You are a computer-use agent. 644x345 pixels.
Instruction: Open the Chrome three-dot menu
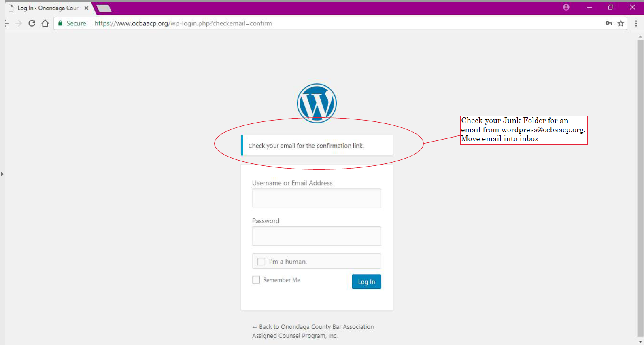coord(636,23)
